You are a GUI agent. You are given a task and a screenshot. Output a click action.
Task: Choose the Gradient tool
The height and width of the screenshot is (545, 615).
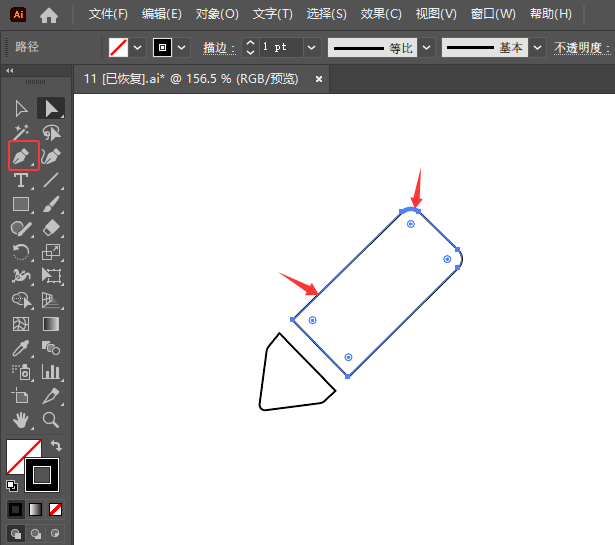(51, 324)
